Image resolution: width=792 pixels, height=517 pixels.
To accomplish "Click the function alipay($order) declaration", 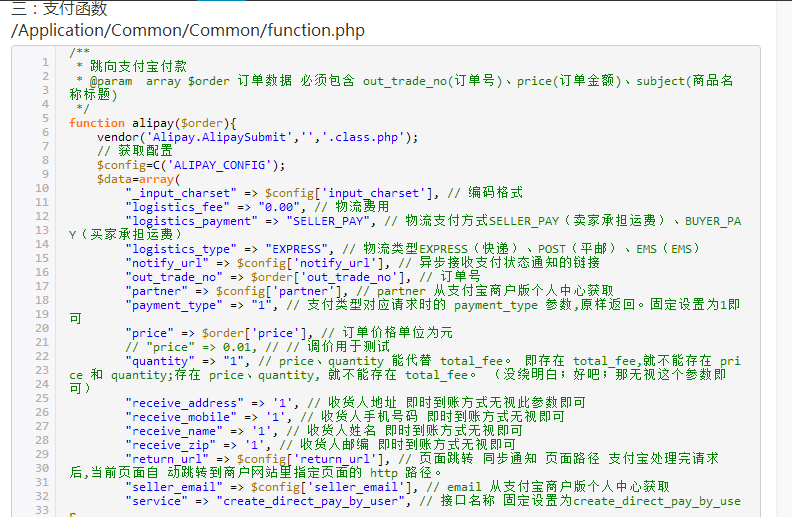I will [x=152, y=123].
